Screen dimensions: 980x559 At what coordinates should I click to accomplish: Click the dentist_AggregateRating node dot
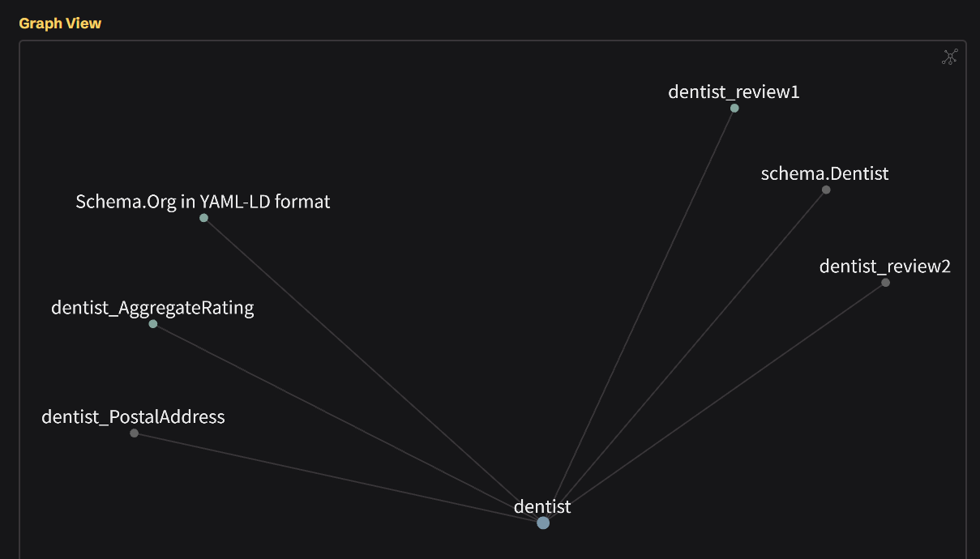(x=152, y=324)
